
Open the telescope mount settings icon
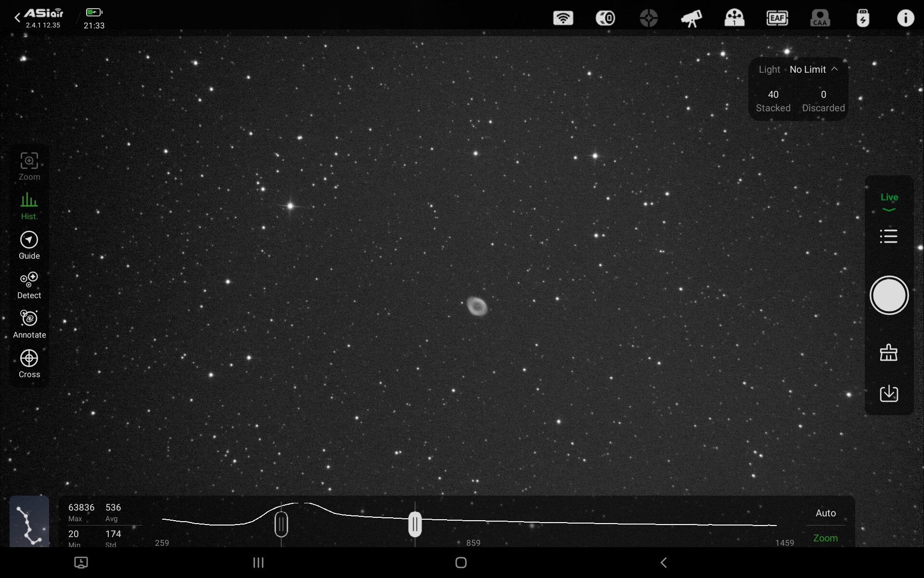[691, 18]
